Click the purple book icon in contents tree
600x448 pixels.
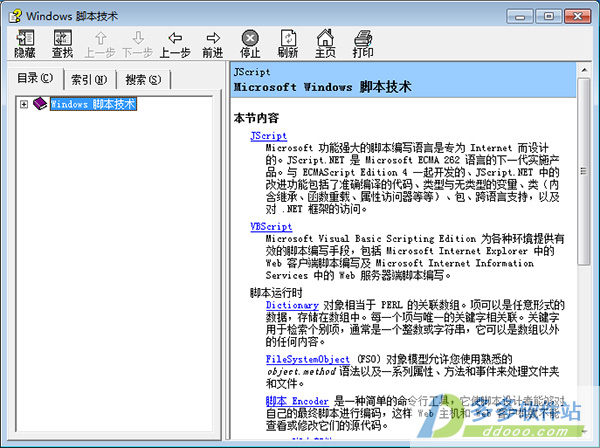[x=40, y=103]
